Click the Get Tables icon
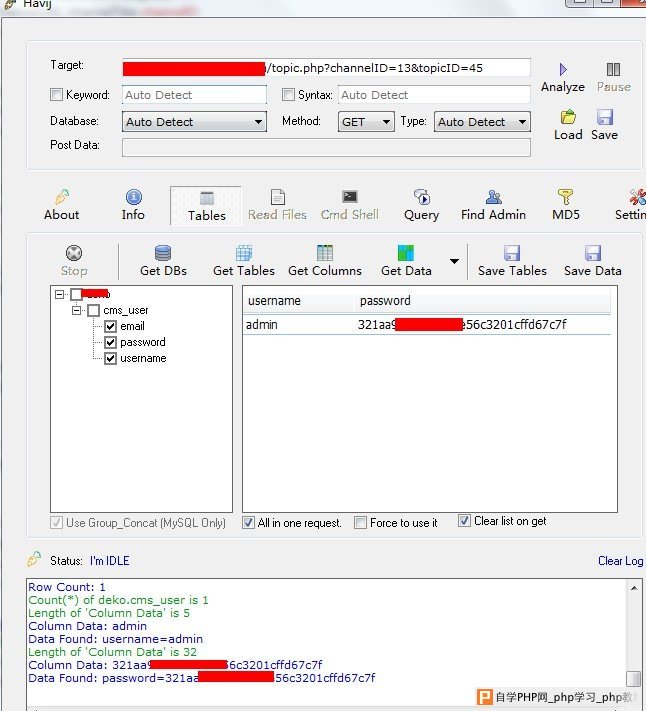The image size is (646, 711). tap(244, 253)
